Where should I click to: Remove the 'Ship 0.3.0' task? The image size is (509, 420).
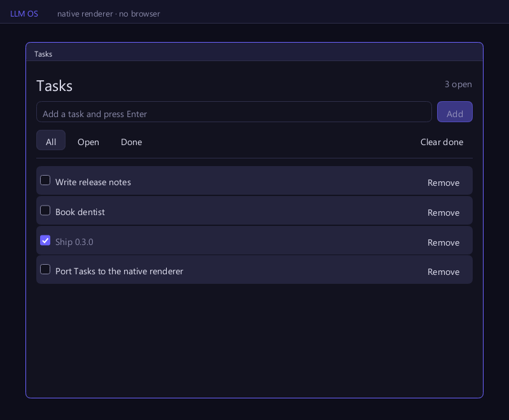tap(443, 242)
